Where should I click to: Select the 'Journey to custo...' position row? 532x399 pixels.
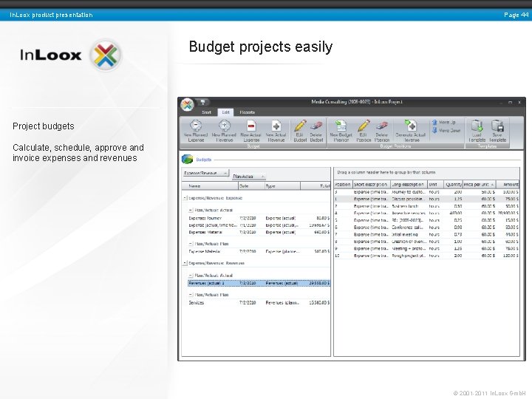tap(426, 192)
